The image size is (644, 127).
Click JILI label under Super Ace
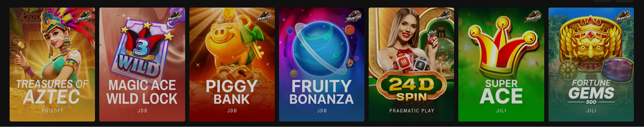501,111
